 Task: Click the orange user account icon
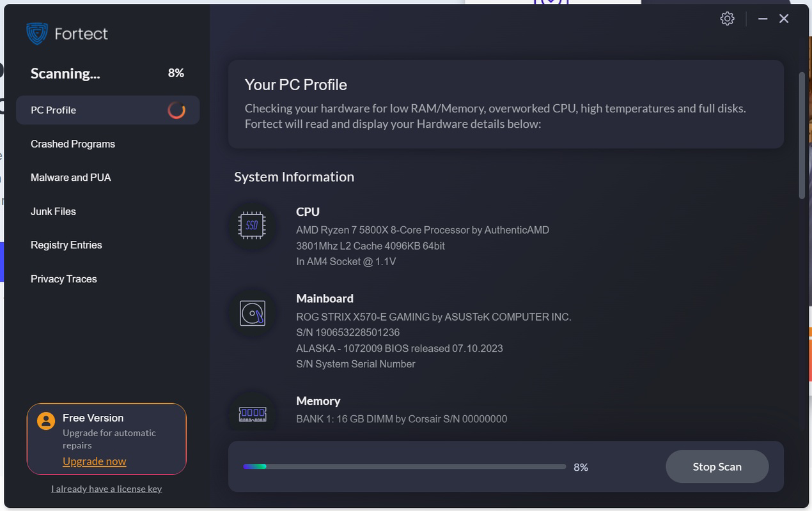coord(46,420)
